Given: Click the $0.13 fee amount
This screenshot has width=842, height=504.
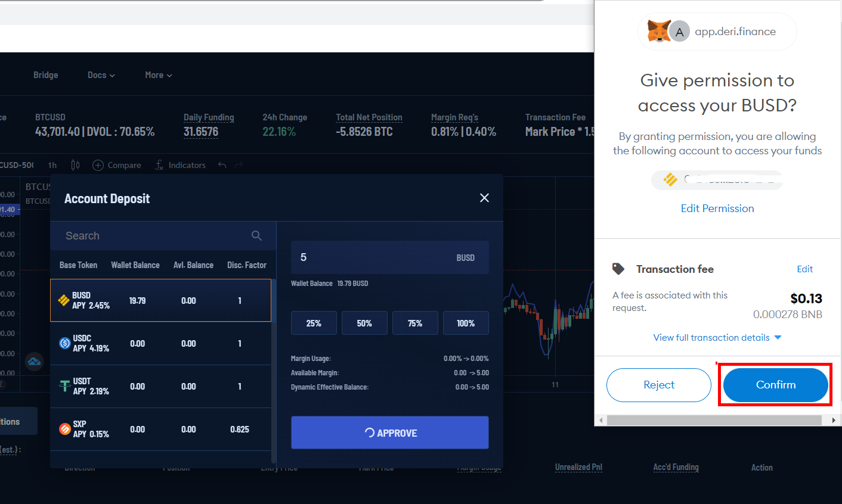Looking at the screenshot, I should 806,298.
